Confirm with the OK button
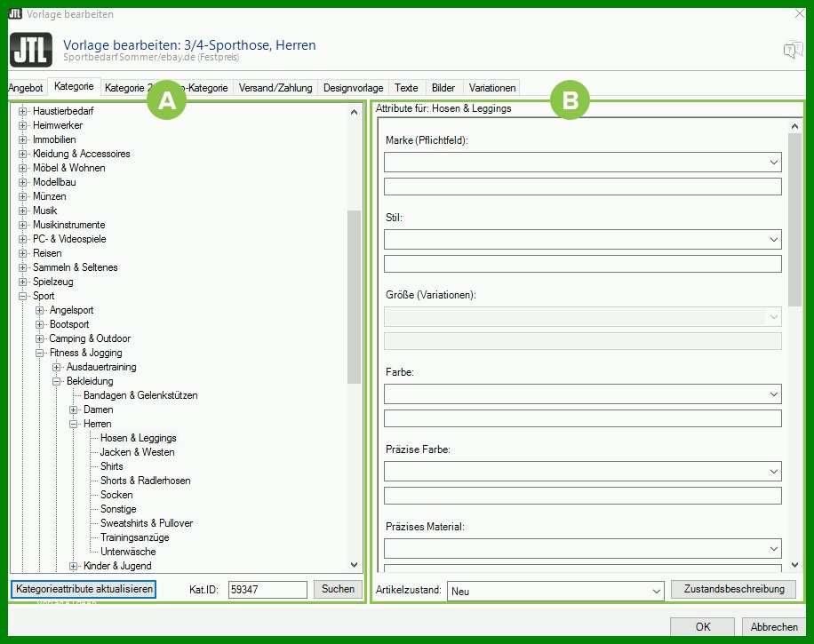 (x=702, y=627)
